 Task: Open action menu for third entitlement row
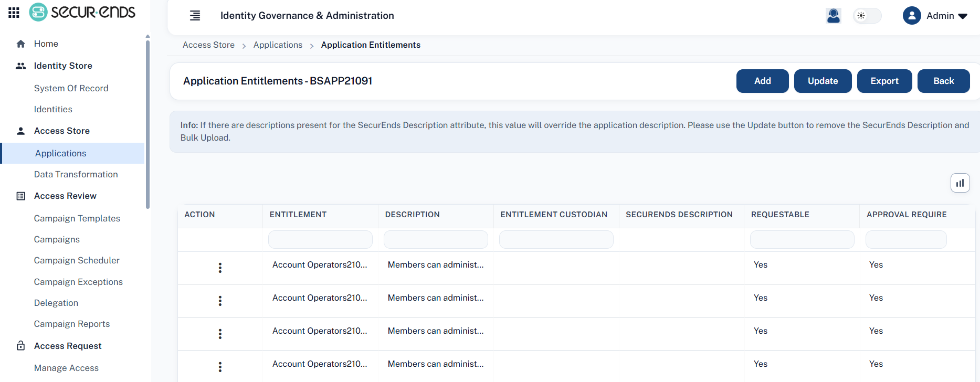pyautogui.click(x=220, y=334)
